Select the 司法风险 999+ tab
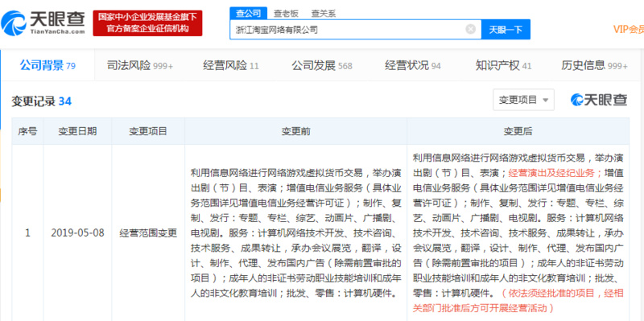 [x=139, y=66]
